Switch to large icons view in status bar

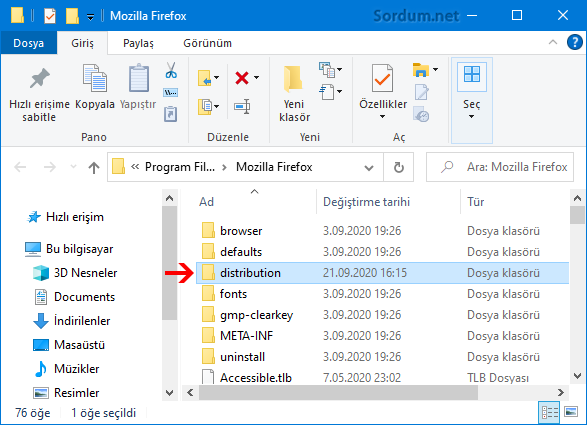point(571,413)
